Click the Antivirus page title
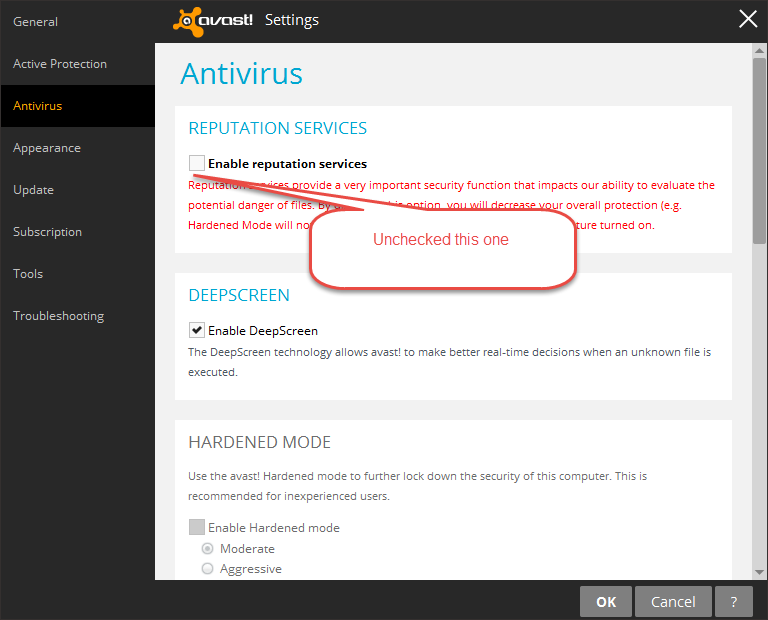 pos(241,74)
